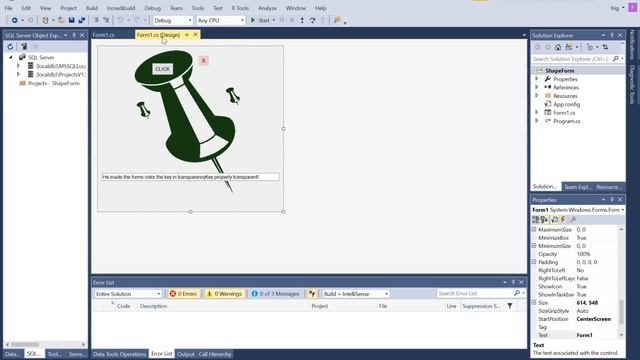Click the form's text box with transparency message
The height and width of the screenshot is (360, 640).
[x=190, y=177]
